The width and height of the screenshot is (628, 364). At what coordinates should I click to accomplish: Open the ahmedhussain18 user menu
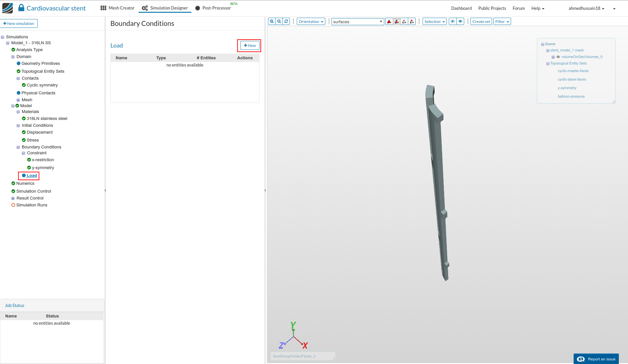(586, 8)
